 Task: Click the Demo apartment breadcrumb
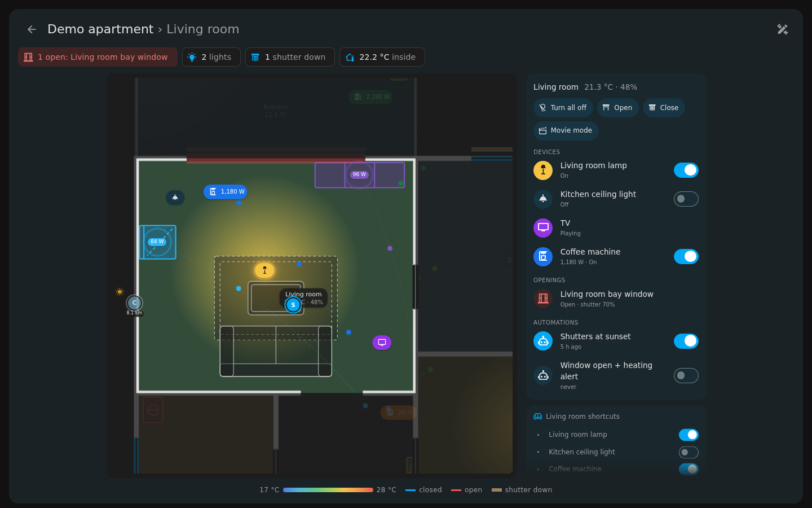(x=100, y=29)
